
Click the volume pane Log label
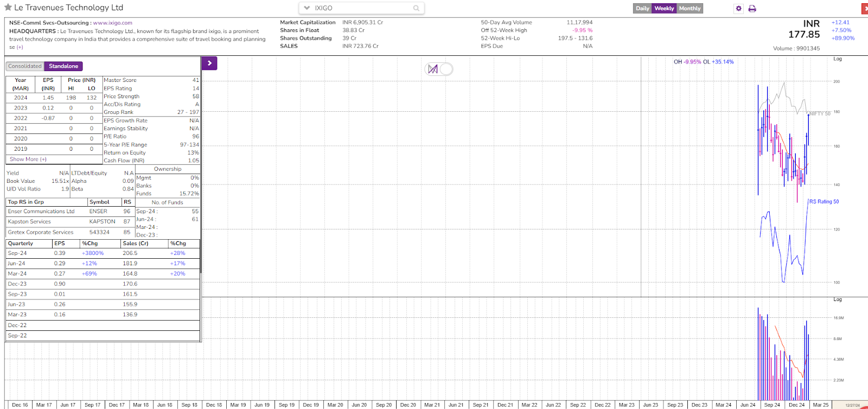(x=838, y=299)
